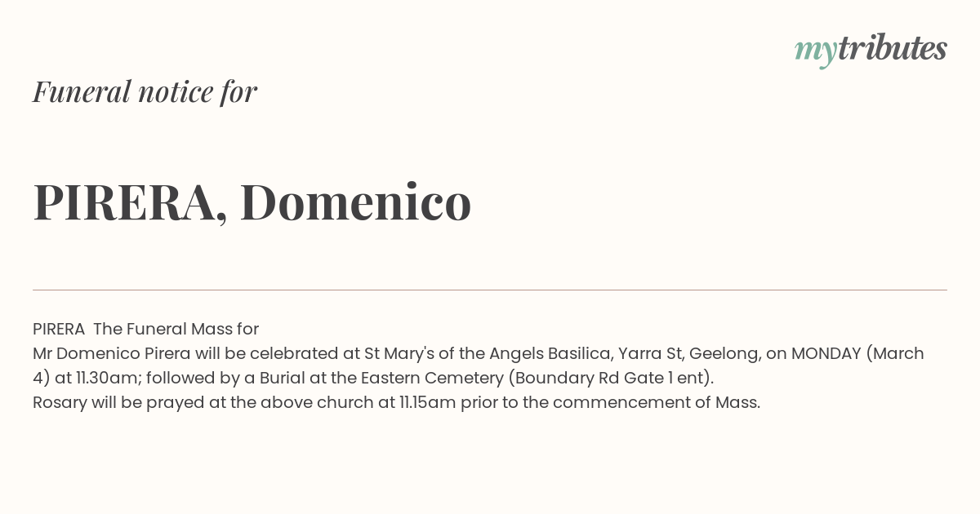Image resolution: width=980 pixels, height=514 pixels.
Task: Click "Domenico" in the large title
Action: tap(356, 202)
